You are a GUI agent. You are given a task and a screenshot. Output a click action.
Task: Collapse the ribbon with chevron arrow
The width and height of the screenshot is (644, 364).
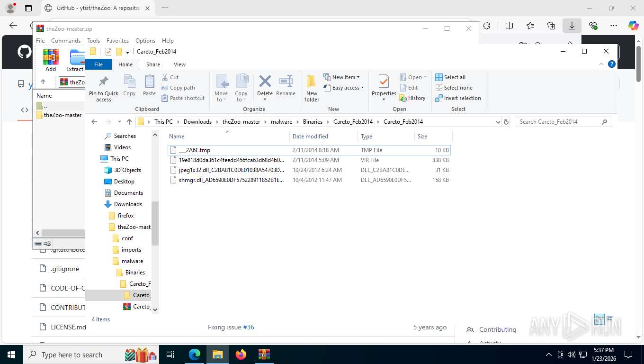(602, 64)
